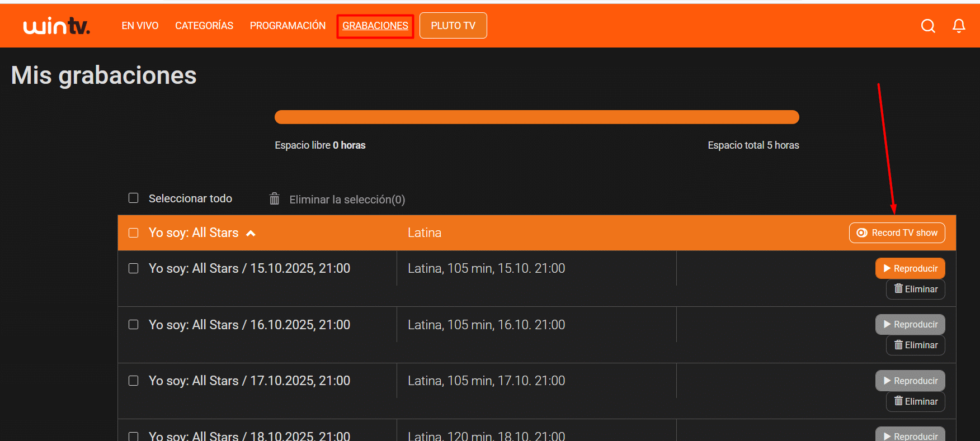The width and height of the screenshot is (980, 441).
Task: Click trash icon for Eliminar la selección
Action: (275, 199)
